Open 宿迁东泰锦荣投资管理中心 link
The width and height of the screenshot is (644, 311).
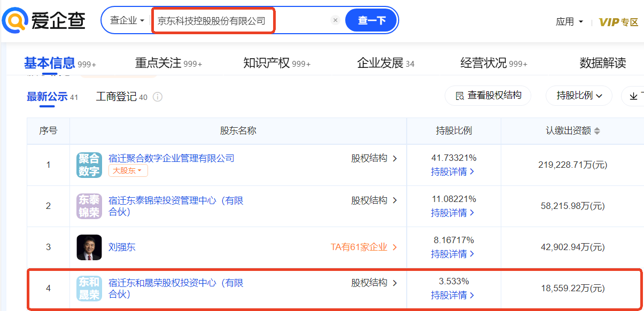click(x=176, y=206)
